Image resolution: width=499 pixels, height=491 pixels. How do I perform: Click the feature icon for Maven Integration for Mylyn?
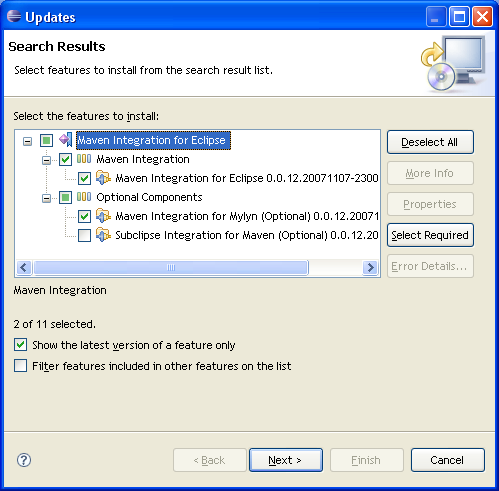point(103,216)
